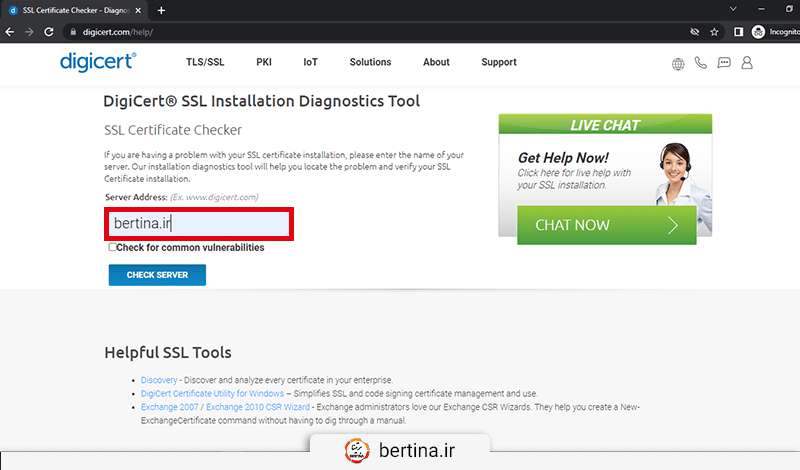This screenshot has height=470, width=800.
Task: Minimize the browser window
Action: (761, 9)
